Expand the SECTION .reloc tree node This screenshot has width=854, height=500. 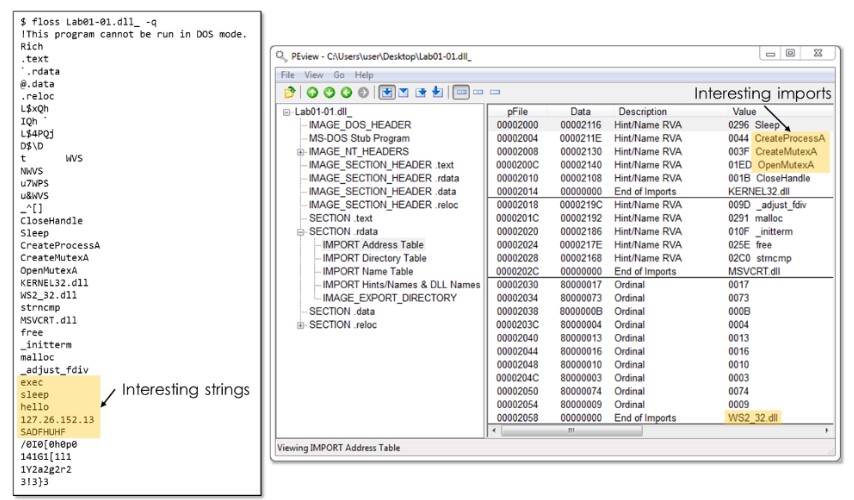click(301, 325)
